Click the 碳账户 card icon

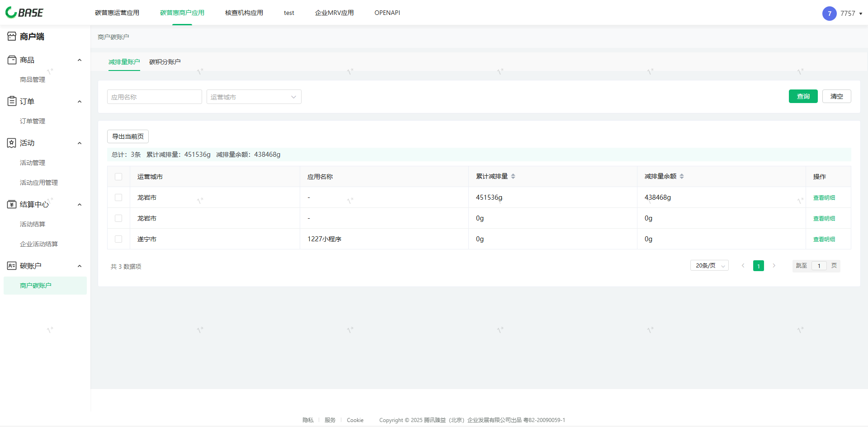tap(12, 266)
